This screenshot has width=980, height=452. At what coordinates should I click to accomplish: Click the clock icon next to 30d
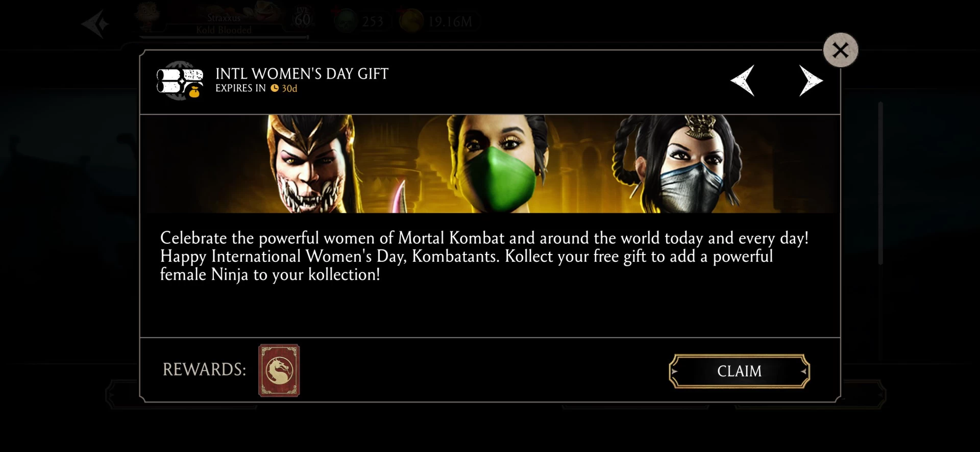[x=275, y=88]
